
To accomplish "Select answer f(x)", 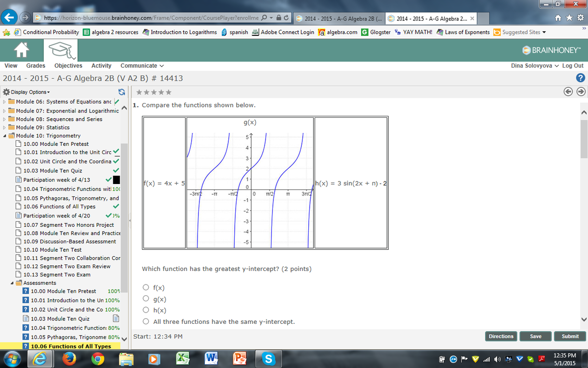I will [146, 288].
